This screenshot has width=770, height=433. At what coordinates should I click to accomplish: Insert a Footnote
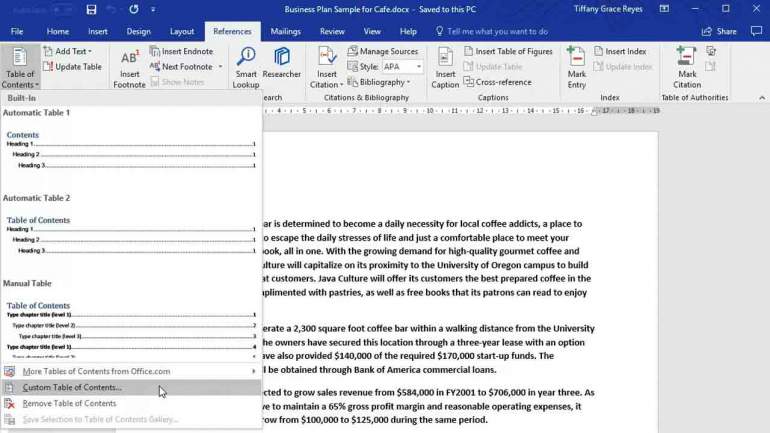coord(129,68)
